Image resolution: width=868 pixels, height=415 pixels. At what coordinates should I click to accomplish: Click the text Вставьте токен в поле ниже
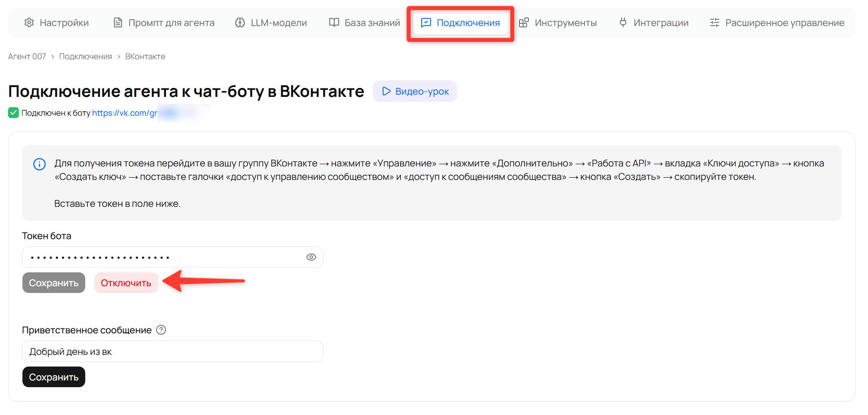(x=118, y=204)
